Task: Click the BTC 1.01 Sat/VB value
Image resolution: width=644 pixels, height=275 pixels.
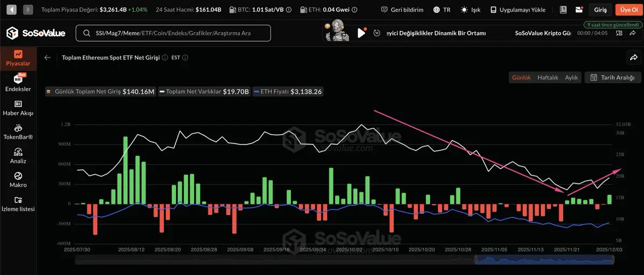Action: click(267, 10)
